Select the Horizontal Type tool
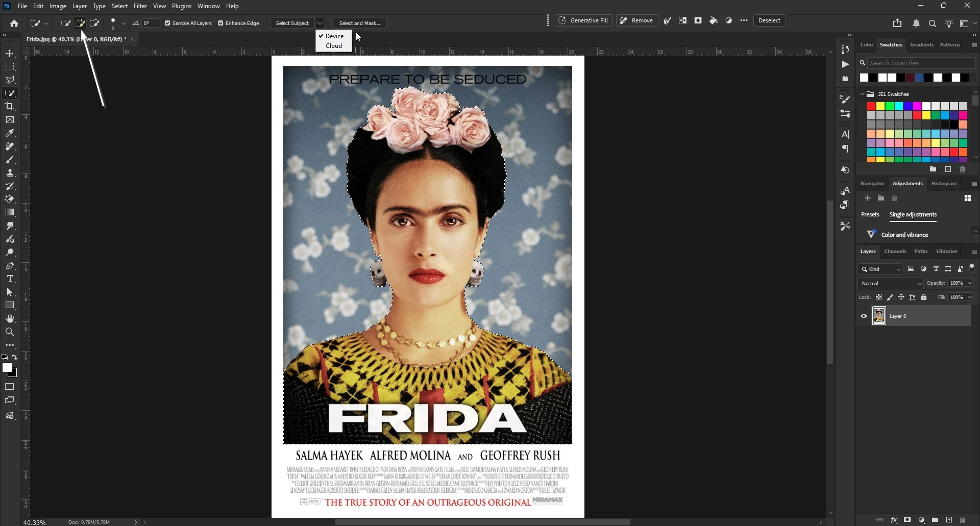980x526 pixels. click(10, 279)
